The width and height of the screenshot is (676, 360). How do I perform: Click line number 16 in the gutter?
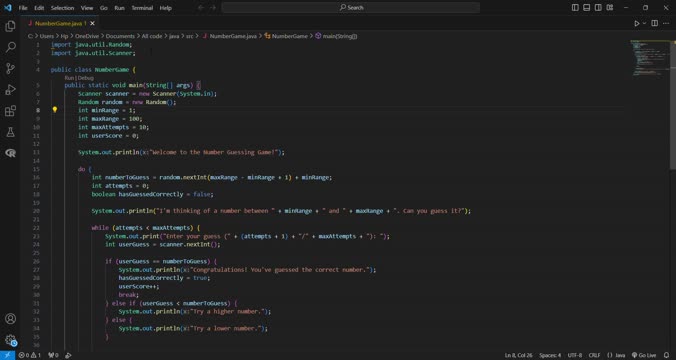click(36, 177)
